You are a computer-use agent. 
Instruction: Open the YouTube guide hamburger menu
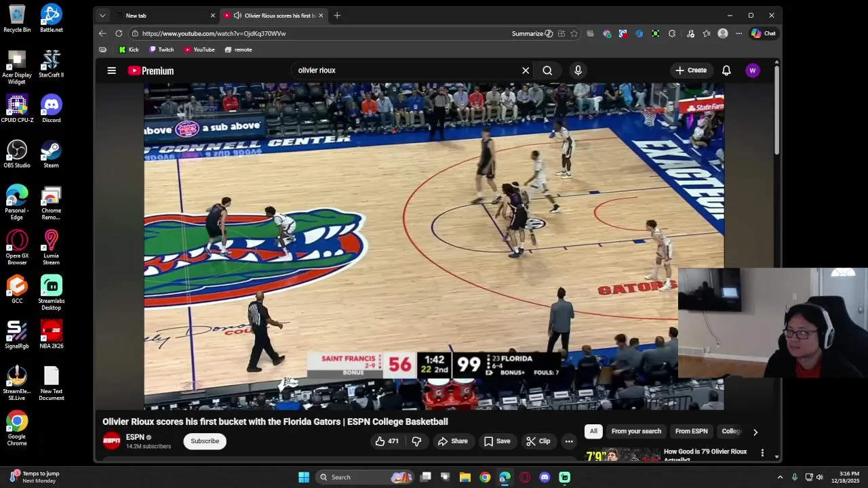click(x=112, y=70)
